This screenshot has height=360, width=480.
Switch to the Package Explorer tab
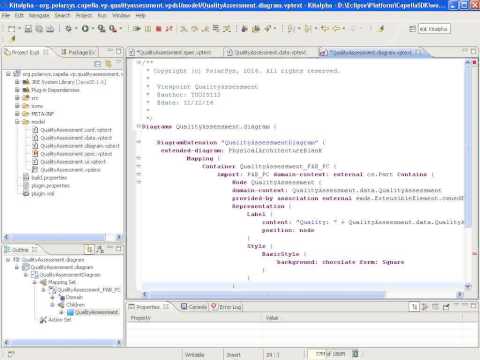(79, 52)
